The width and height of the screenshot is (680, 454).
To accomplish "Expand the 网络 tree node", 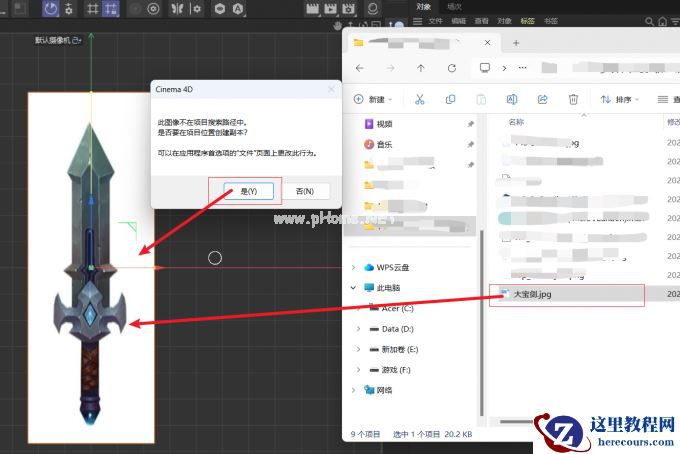I will pos(353,390).
